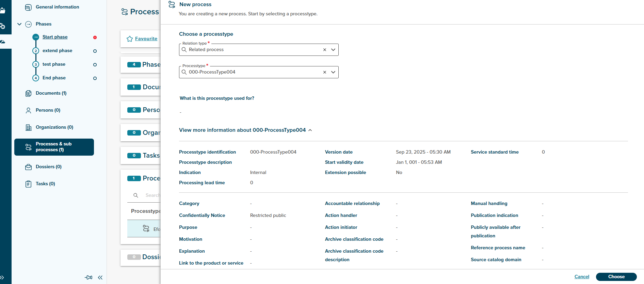Collapse View more information about 000-ProcessType004
This screenshot has height=284, width=644.
coord(310,130)
